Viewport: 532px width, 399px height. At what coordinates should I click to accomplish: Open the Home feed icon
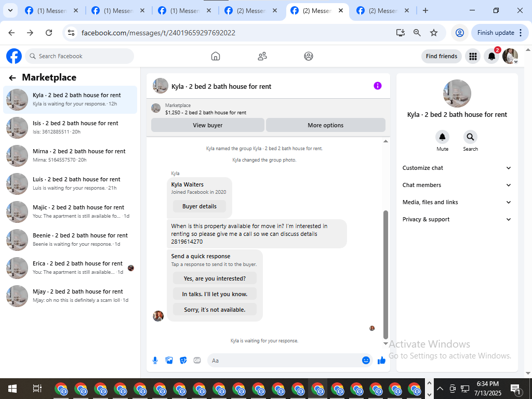(216, 56)
